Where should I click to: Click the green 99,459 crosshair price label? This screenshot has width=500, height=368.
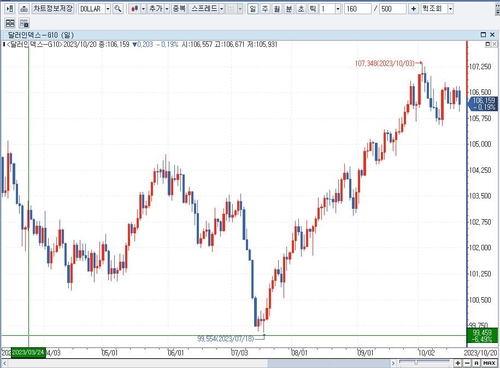[x=482, y=336]
